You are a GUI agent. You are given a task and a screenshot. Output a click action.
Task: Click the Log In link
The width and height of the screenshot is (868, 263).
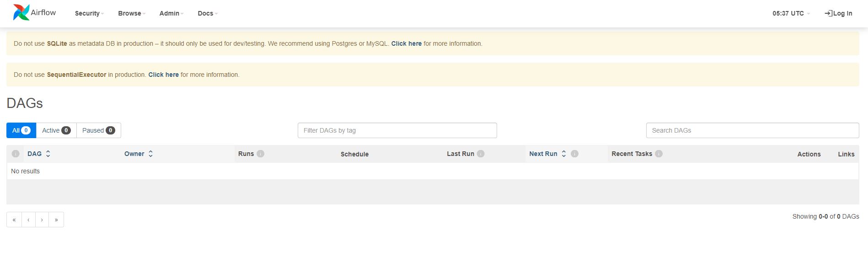coord(838,13)
